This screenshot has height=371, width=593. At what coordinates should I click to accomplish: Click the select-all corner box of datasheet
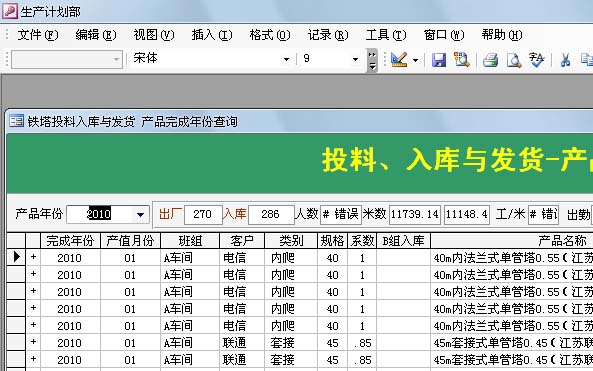point(16,241)
